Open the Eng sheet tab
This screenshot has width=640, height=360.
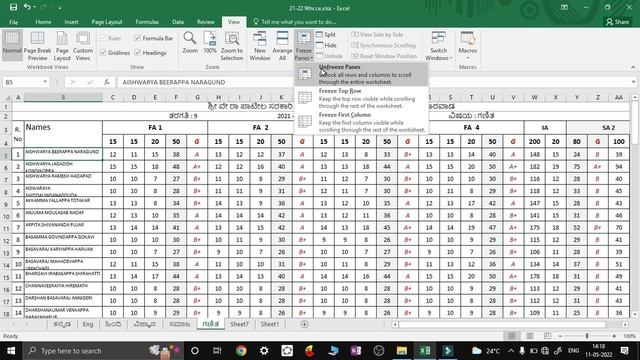tap(88, 324)
